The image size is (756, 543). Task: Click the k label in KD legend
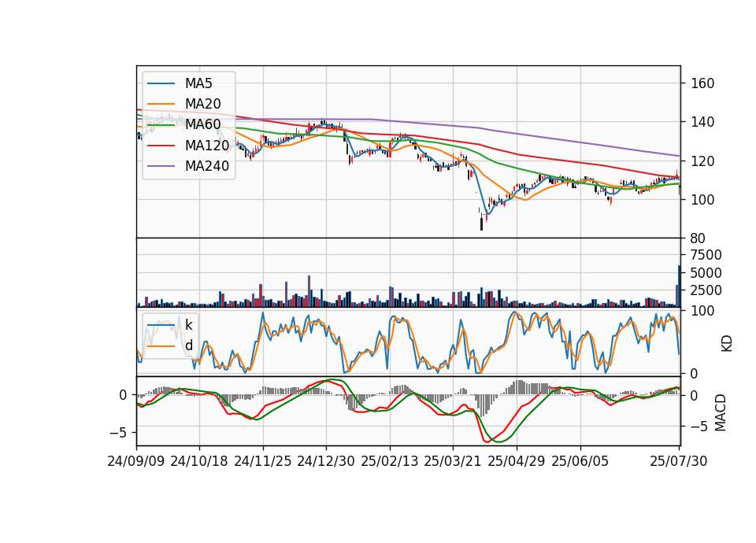click(188, 325)
